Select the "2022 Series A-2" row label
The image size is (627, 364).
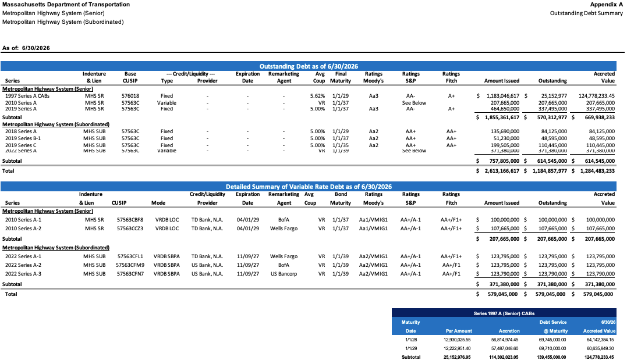[x=23, y=265]
